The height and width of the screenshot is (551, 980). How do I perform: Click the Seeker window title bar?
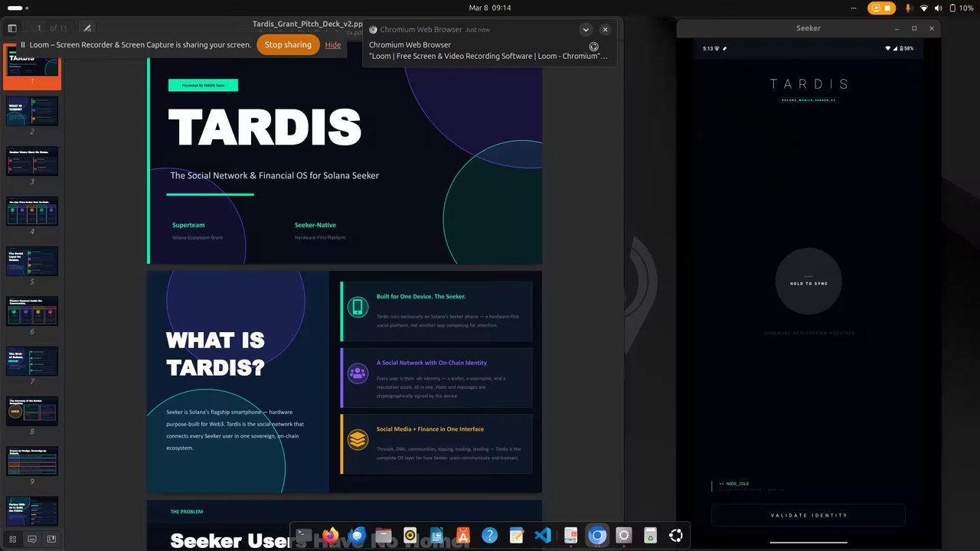(x=808, y=28)
